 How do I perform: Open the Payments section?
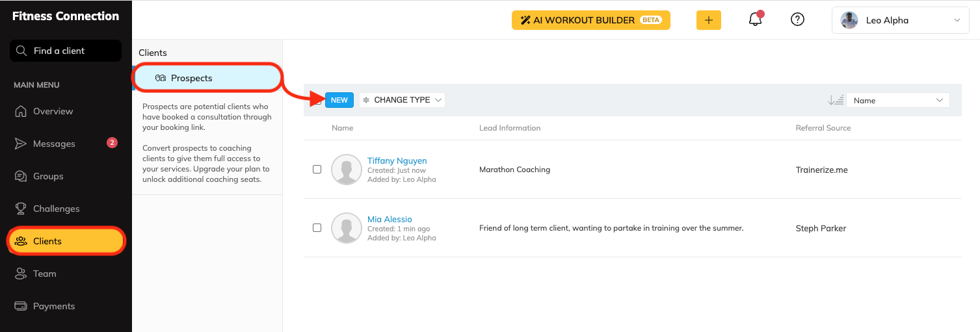pos(54,306)
